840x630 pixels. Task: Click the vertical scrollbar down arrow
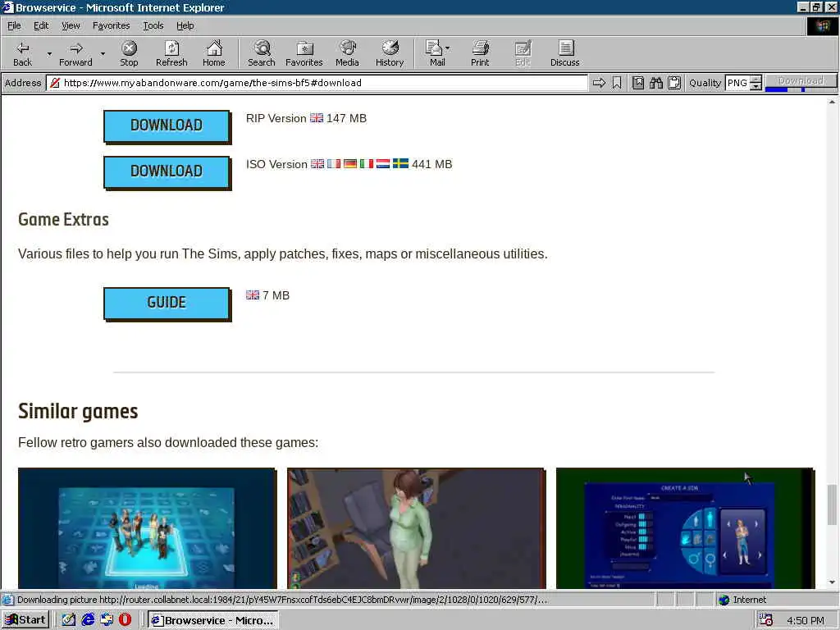(832, 582)
